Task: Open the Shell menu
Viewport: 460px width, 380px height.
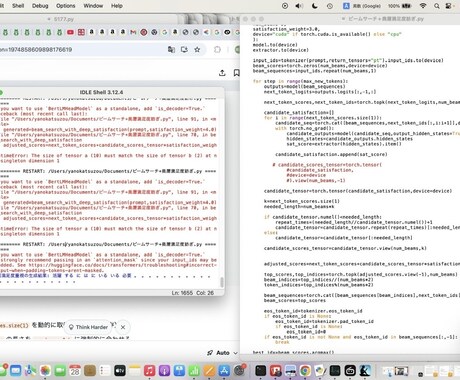Action: tap(18, 6)
